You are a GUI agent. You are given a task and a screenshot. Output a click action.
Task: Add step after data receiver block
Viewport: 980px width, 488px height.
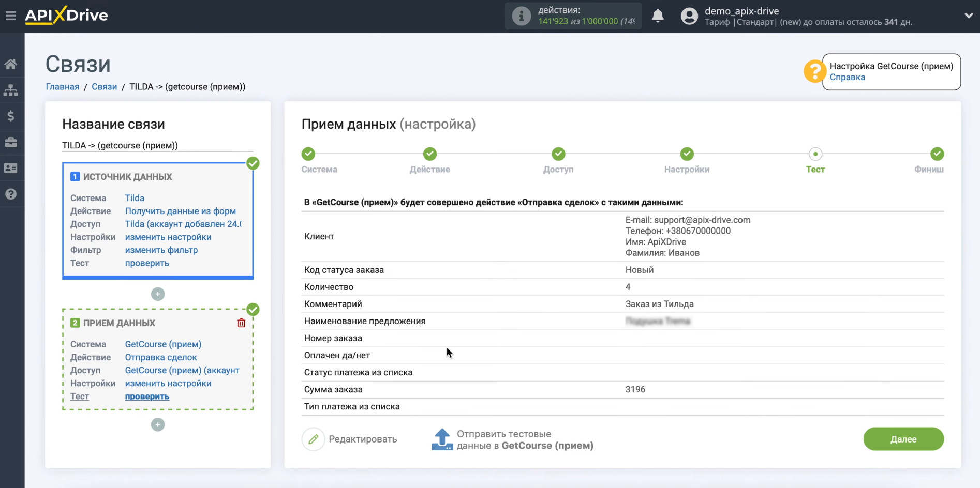coord(158,425)
